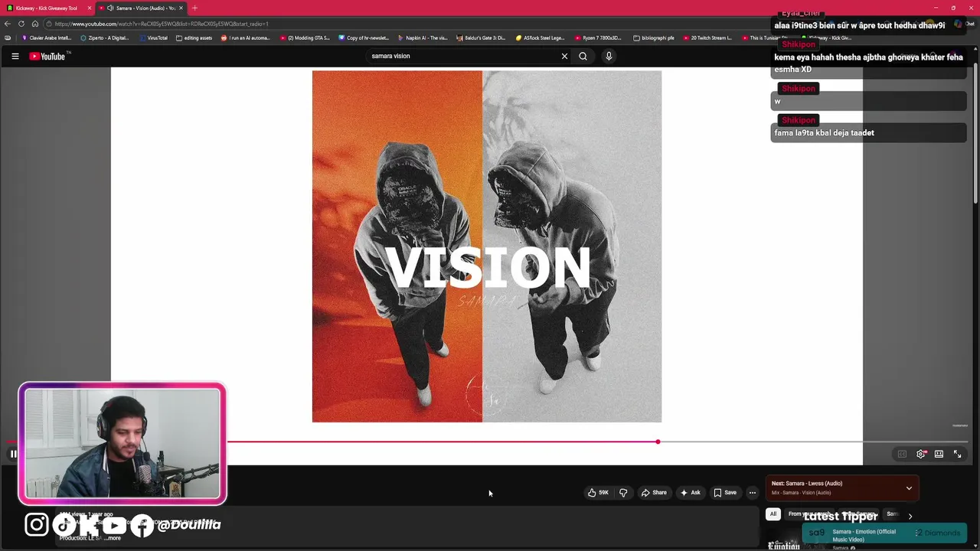Open the bibliographi pfe bookmark folder
The image size is (980, 551).
tap(654, 37)
